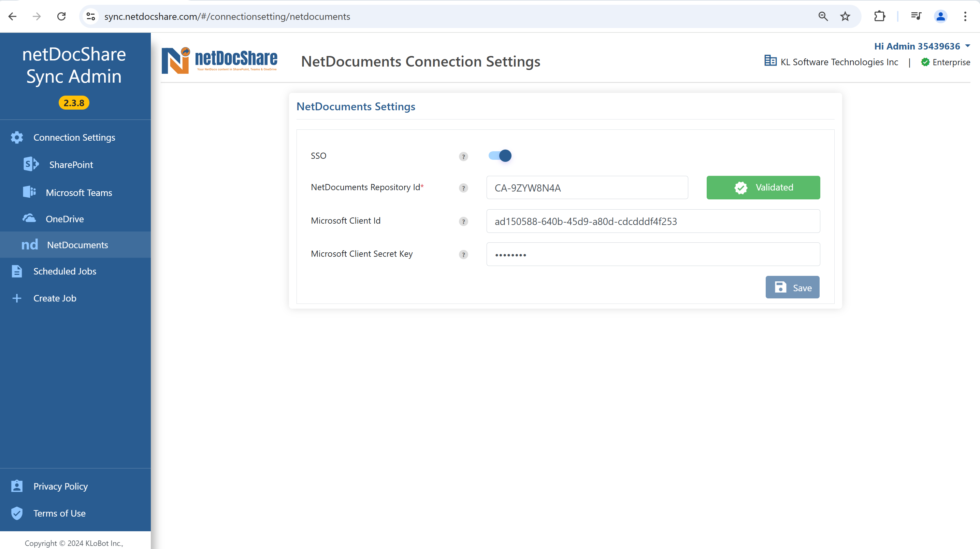Viewport: 980px width, 549px height.
Task: Click the netDocShare Sync Admin sidebar title
Action: (x=74, y=65)
